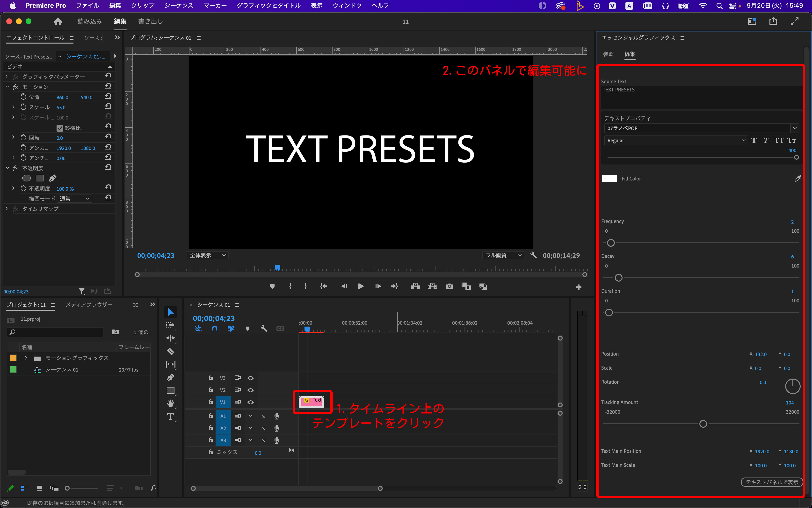Open program monitor button editor plus
Viewport: 812px width, 508px height.
click(579, 287)
